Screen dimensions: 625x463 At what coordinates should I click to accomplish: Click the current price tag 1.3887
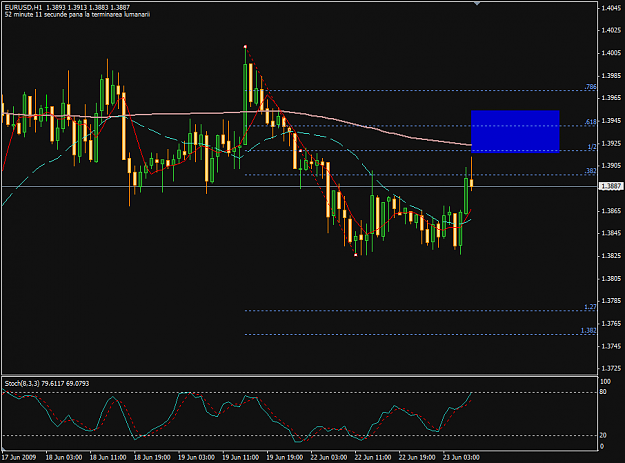coord(611,186)
